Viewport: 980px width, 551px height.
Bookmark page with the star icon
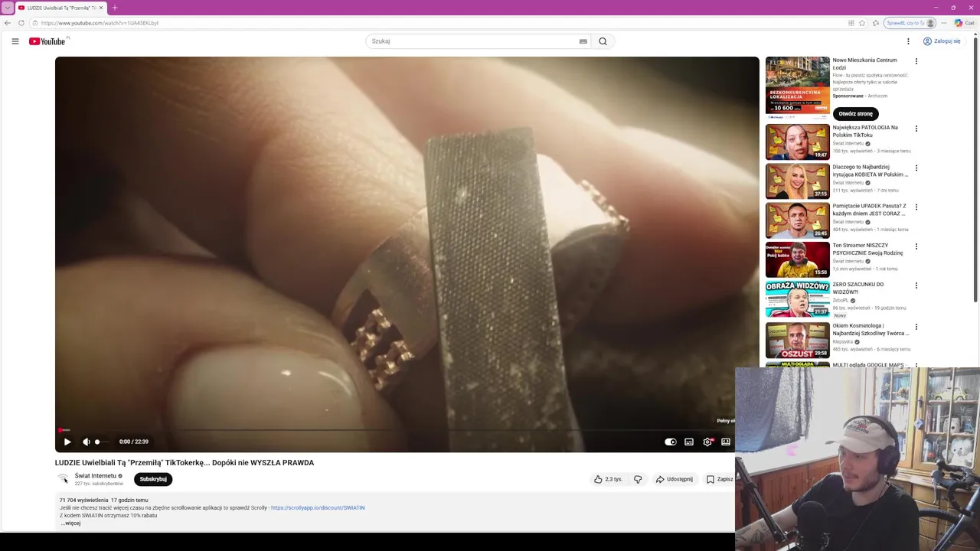click(862, 23)
